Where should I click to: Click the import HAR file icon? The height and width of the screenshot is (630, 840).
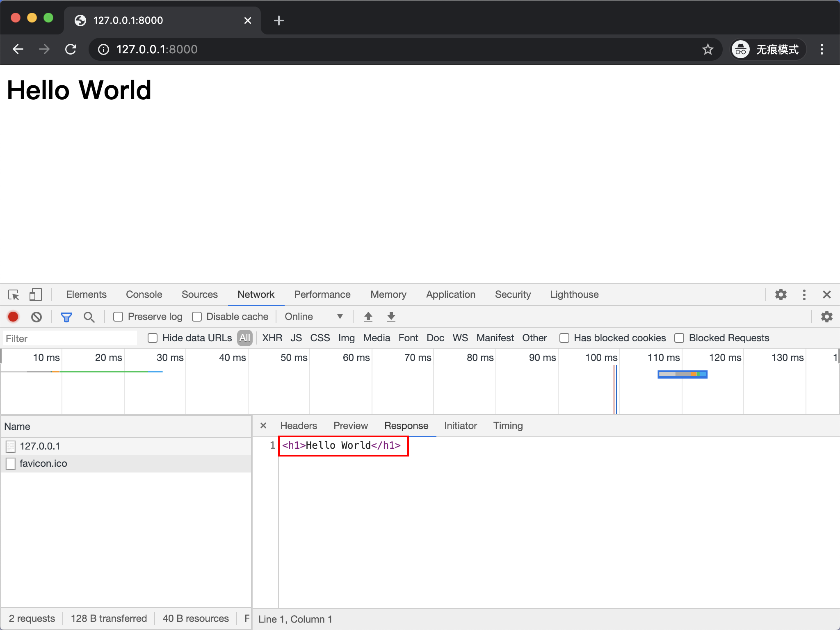369,317
